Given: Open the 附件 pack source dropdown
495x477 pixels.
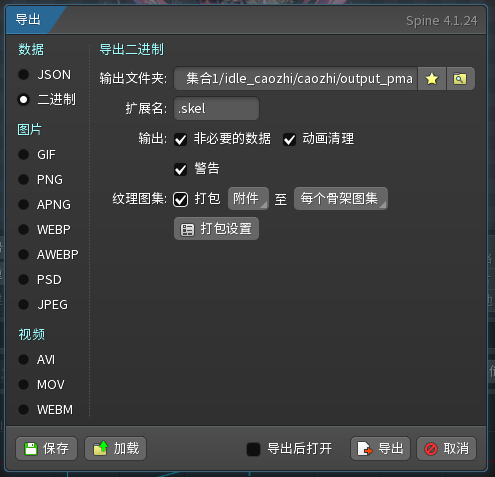Looking at the screenshot, I should (248, 199).
